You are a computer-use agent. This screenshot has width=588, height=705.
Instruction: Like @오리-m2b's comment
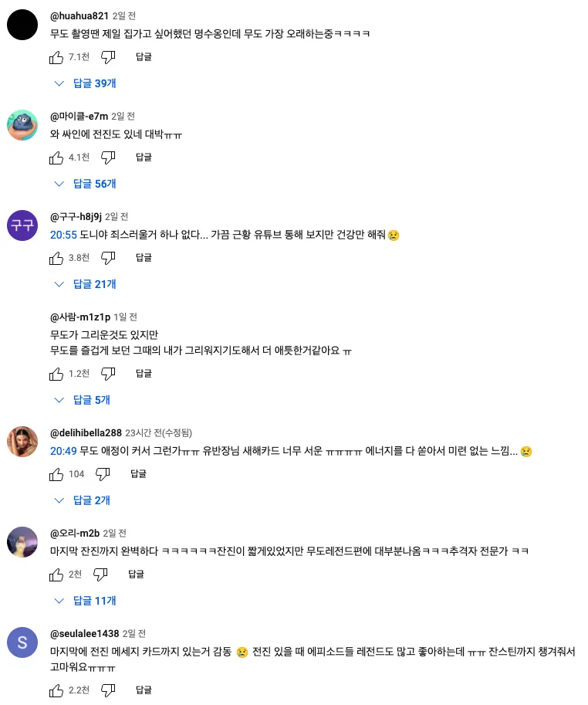(56, 574)
